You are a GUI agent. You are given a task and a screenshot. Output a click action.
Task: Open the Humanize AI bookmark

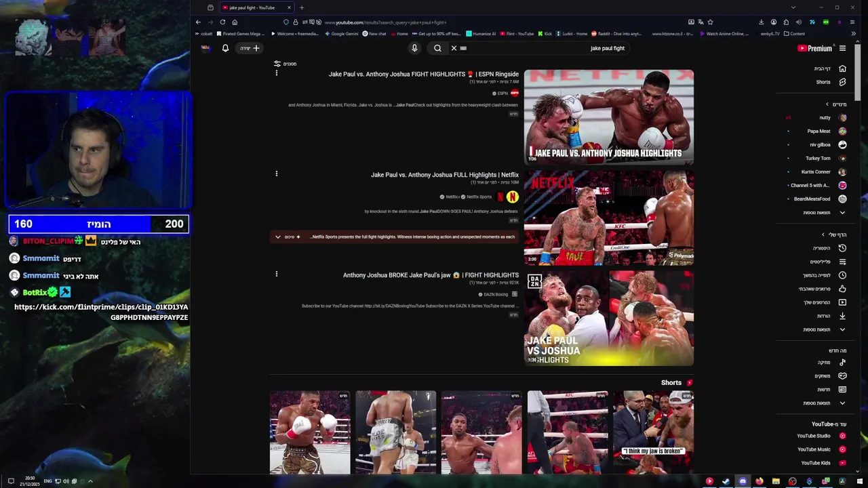click(x=481, y=34)
